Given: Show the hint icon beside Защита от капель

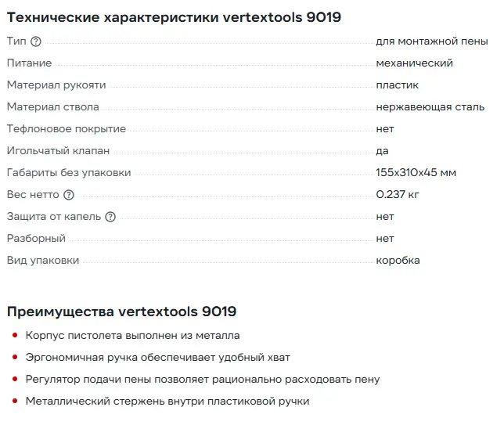Looking at the screenshot, I should (x=110, y=217).
